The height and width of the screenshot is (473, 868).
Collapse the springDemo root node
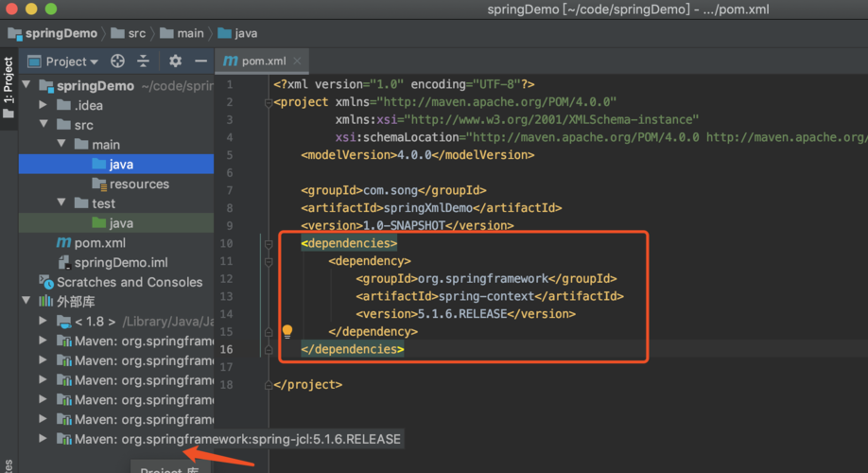click(x=26, y=85)
